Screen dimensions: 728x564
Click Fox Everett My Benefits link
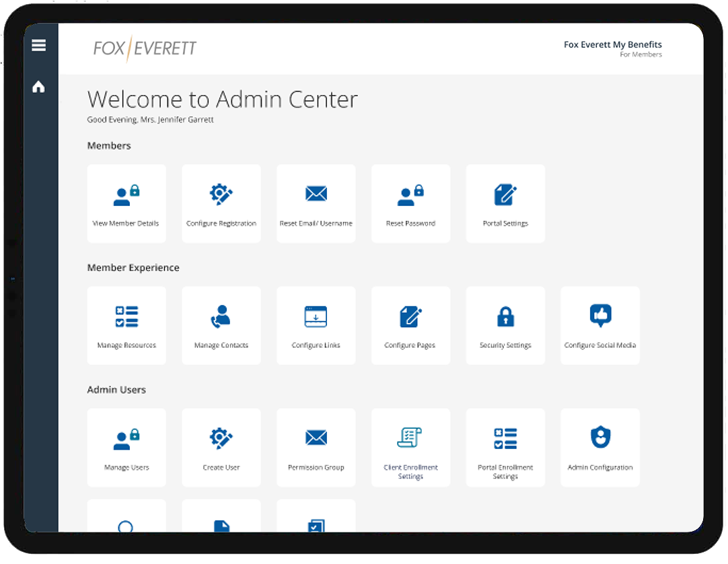pyautogui.click(x=613, y=44)
